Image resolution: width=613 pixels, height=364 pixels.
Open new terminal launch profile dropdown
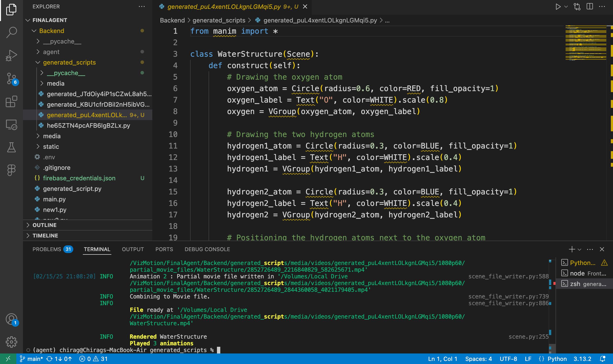[580, 249]
